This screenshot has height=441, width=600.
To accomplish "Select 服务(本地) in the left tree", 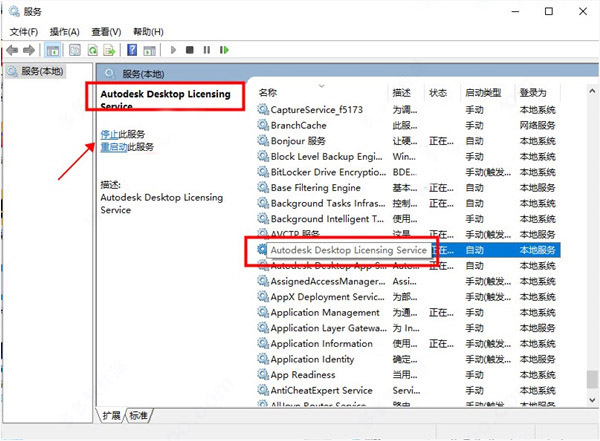I will [x=40, y=72].
